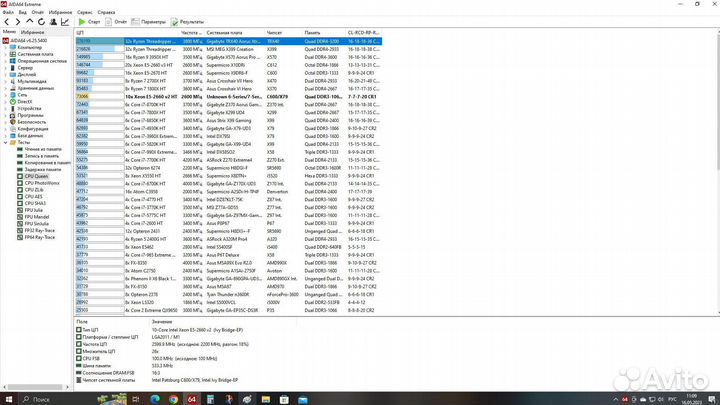This screenshot has width=720, height=405.
Task: Collapse the Тесты tree node
Action: coord(6,142)
